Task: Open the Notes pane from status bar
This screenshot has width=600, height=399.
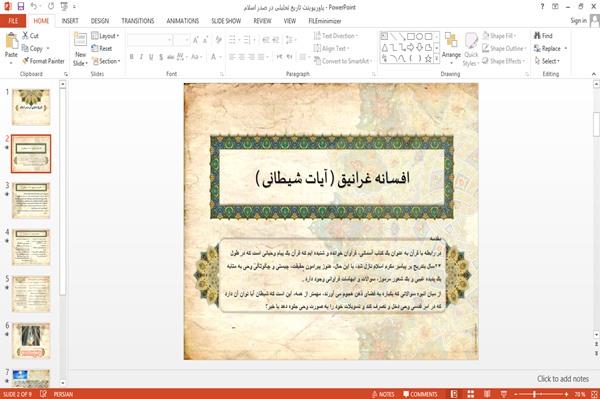Action: coord(383,394)
